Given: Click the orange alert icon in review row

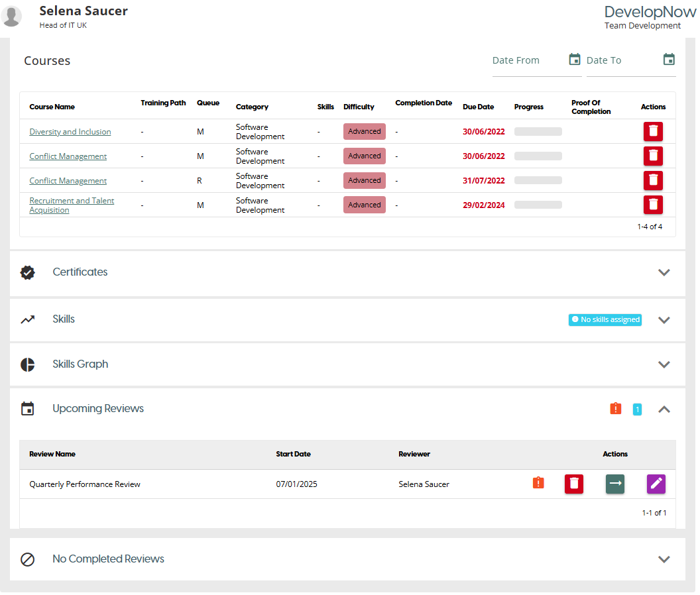Looking at the screenshot, I should pos(538,484).
